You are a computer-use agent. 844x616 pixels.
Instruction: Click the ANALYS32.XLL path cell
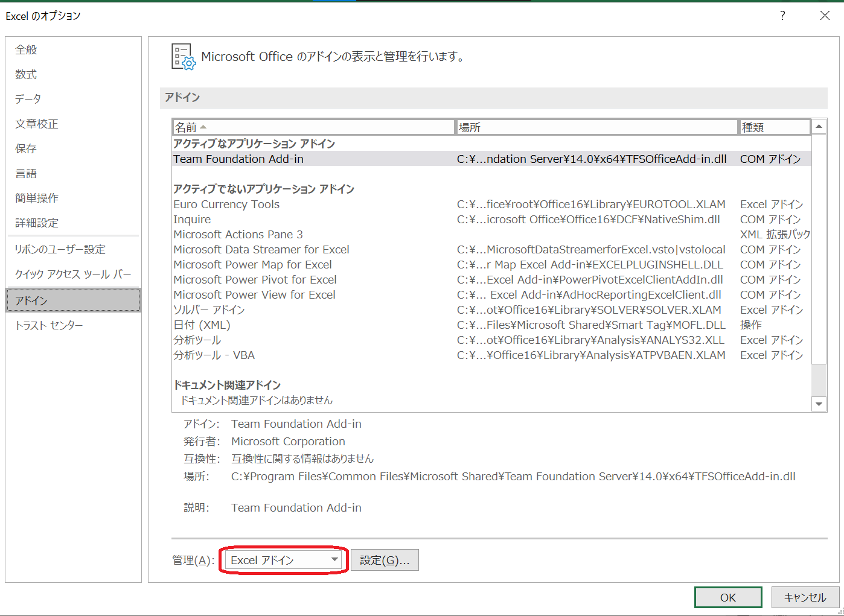[x=590, y=340]
